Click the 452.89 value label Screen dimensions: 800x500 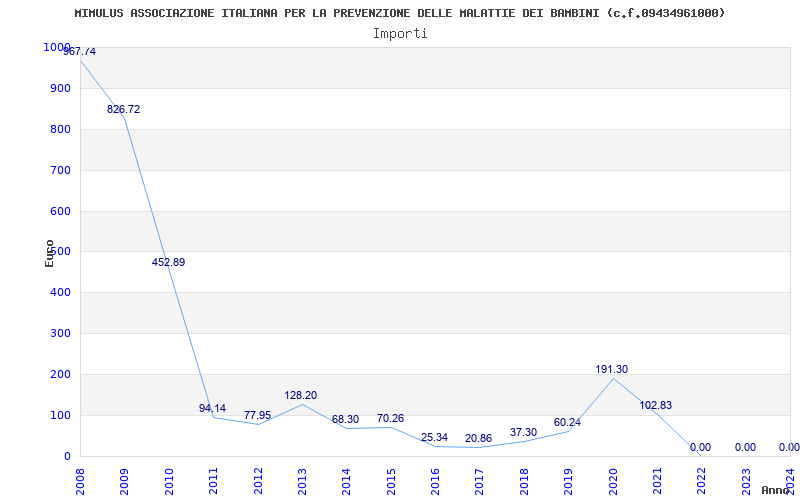tap(168, 262)
